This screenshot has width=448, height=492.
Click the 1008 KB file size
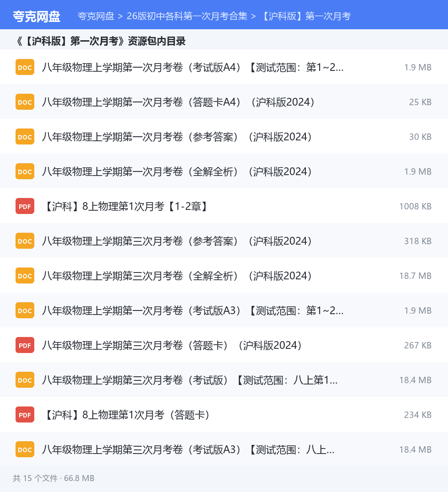click(415, 207)
